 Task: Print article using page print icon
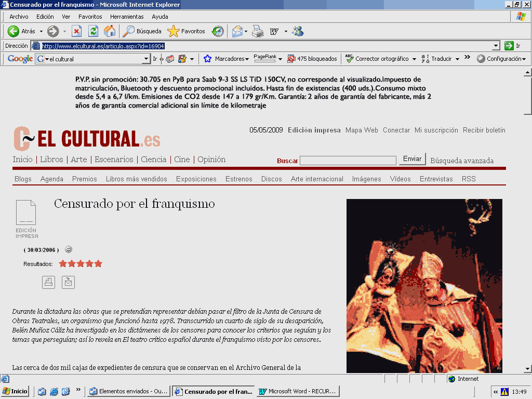tap(48, 282)
